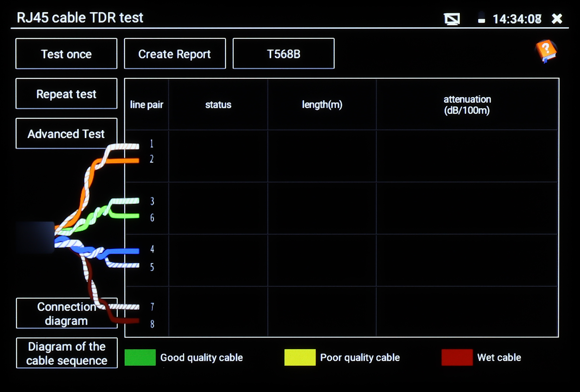Close the TDR test with X icon
580x392 pixels.
coord(557,19)
